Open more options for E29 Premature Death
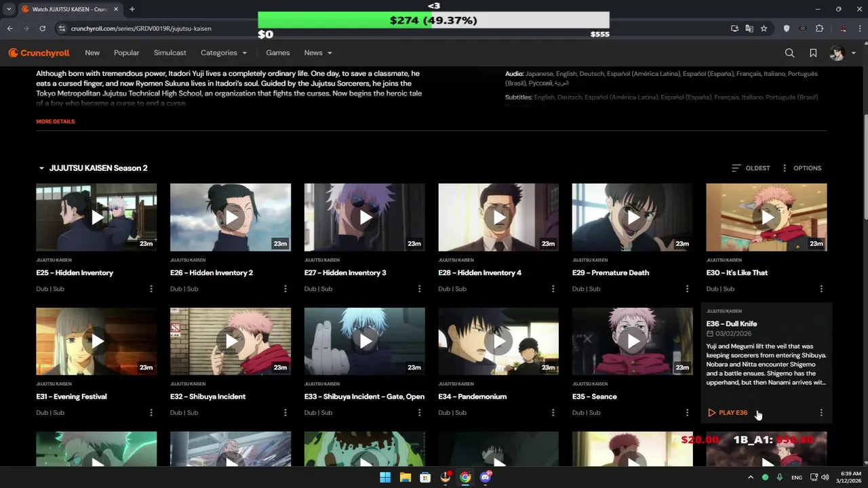The height and width of the screenshot is (488, 868). point(687,289)
